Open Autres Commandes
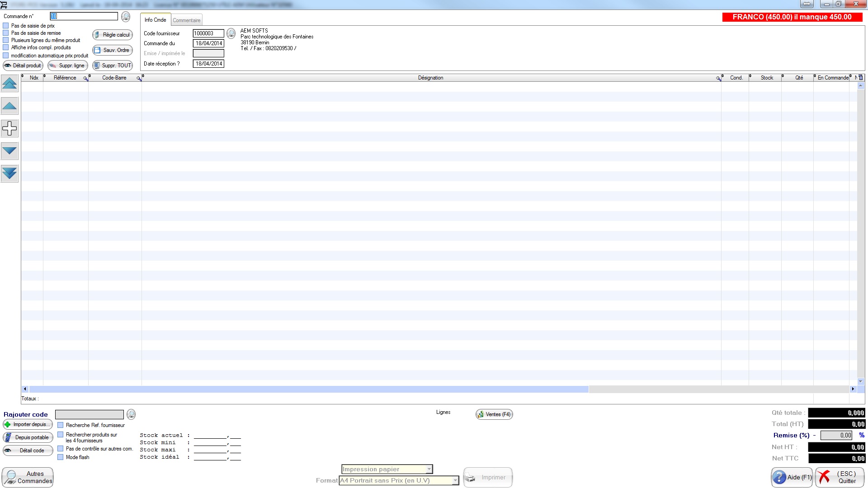The height and width of the screenshot is (488, 868). 28,478
